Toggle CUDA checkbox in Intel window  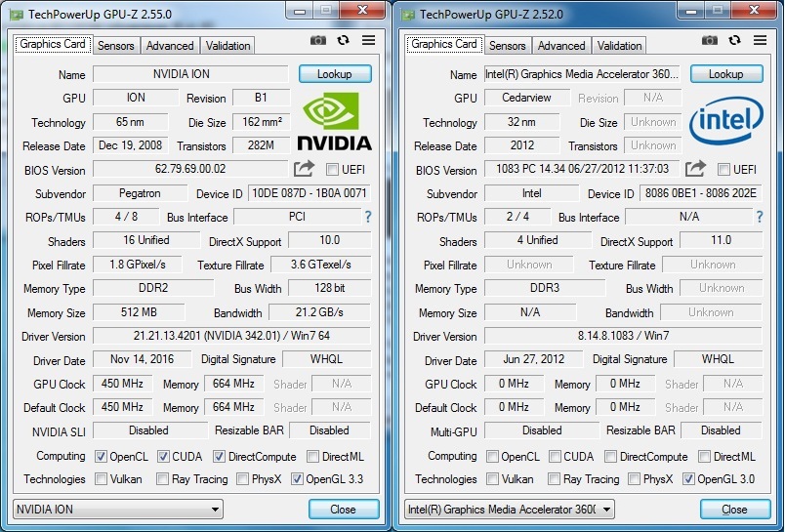(x=555, y=457)
